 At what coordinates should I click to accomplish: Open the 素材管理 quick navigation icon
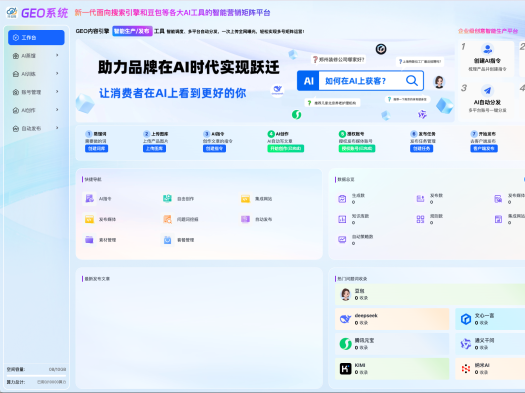tap(89, 240)
